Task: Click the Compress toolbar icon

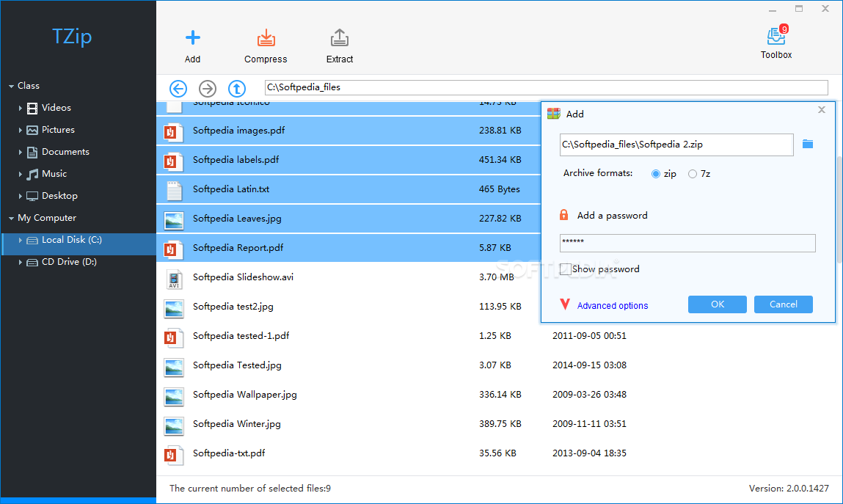Action: pos(266,38)
